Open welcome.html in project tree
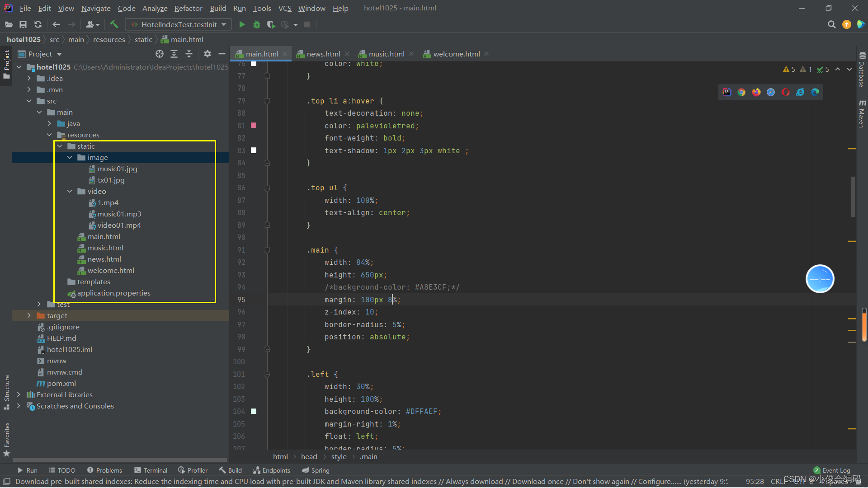 coord(111,270)
